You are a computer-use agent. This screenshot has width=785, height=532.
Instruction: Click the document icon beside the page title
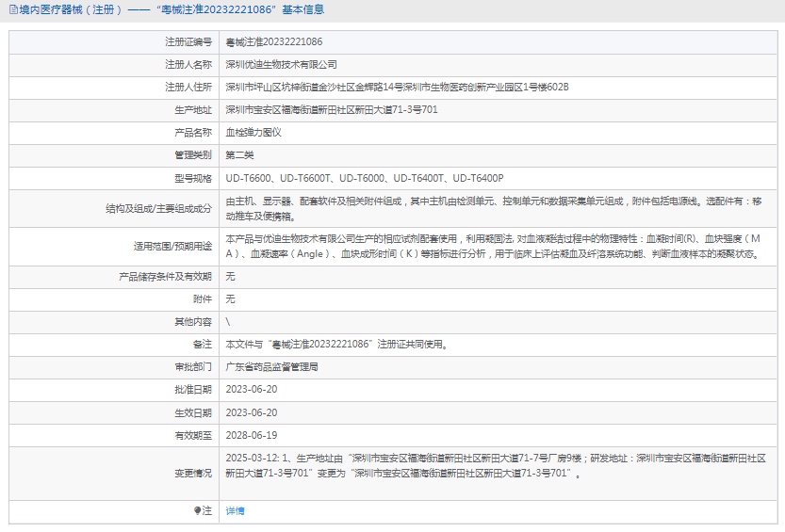(x=10, y=10)
